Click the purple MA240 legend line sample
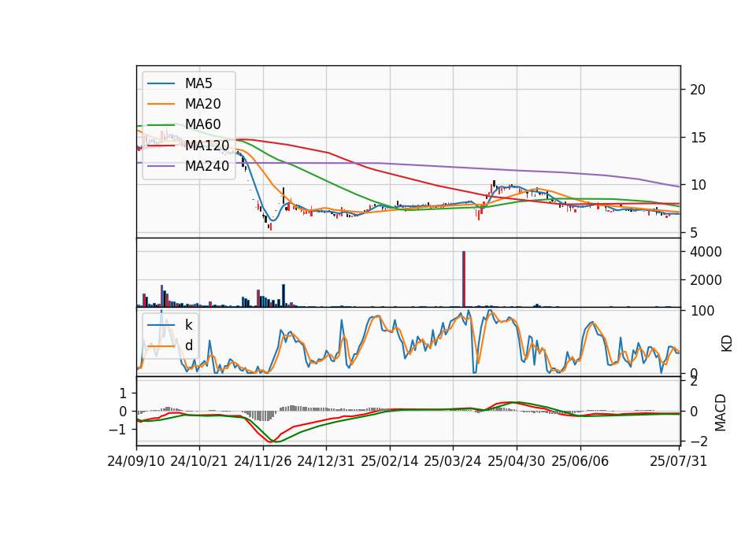Viewport: 756px width, 543px height. (161, 166)
